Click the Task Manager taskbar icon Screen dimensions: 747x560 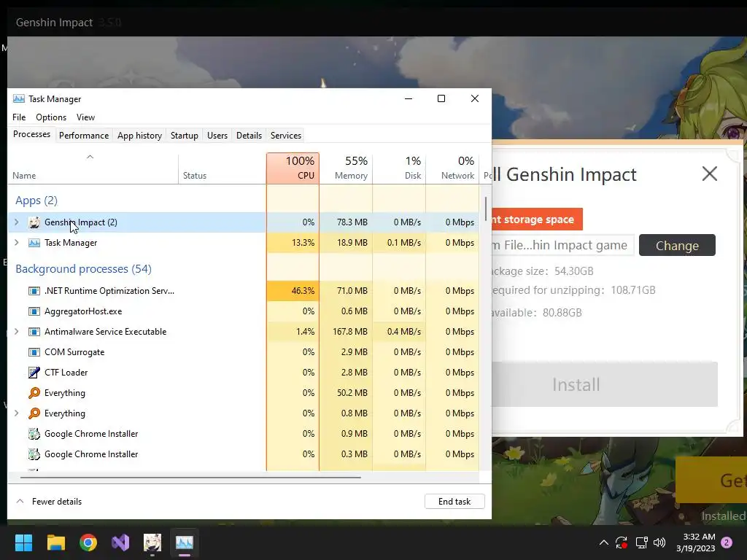[185, 542]
